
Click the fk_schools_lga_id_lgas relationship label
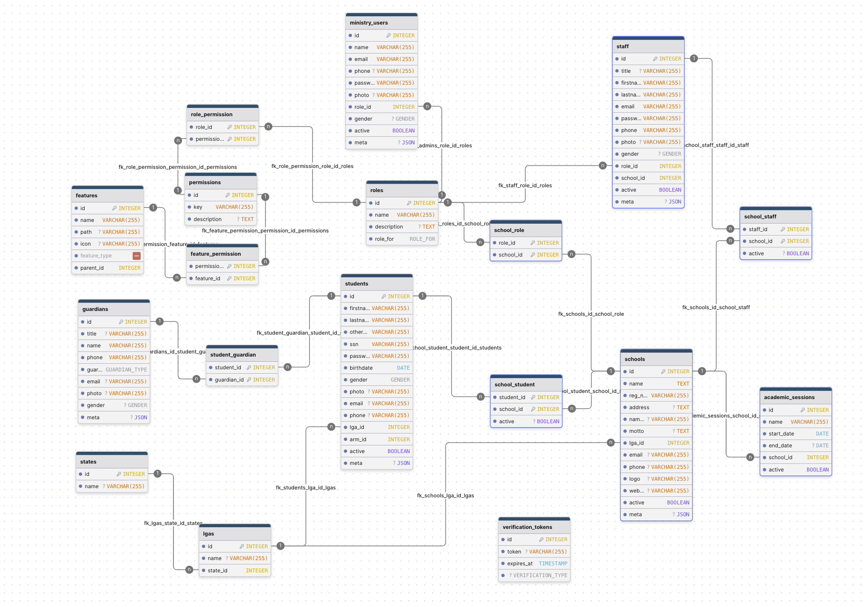click(x=445, y=496)
